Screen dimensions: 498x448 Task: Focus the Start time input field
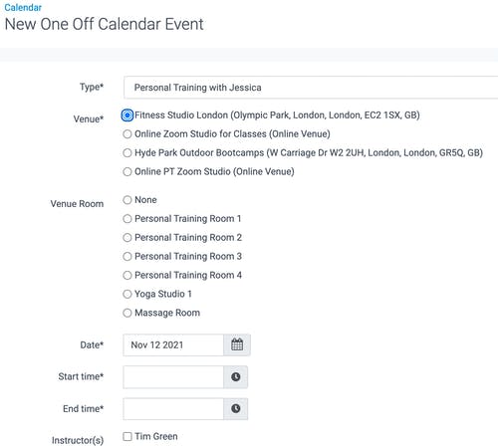[173, 376]
